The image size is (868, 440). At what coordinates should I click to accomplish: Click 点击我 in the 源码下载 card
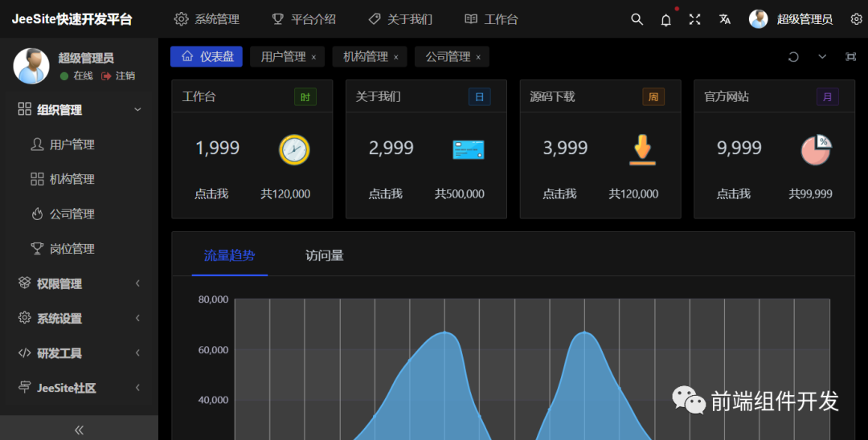click(x=559, y=194)
